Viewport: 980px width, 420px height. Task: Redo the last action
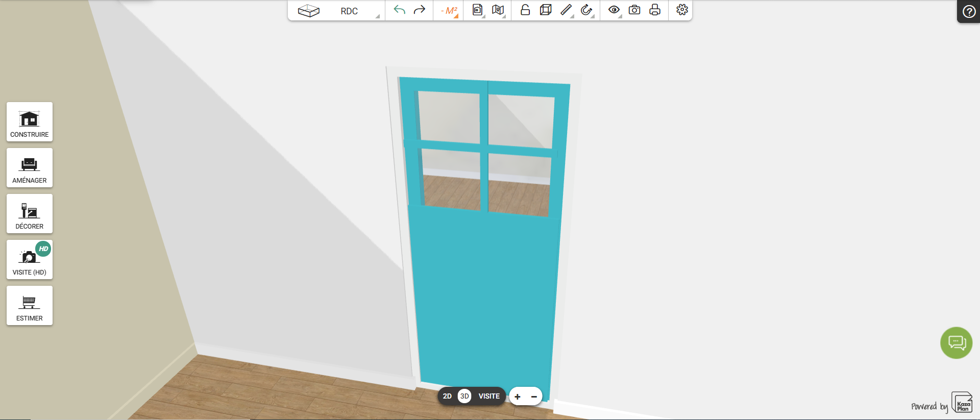[x=420, y=10]
